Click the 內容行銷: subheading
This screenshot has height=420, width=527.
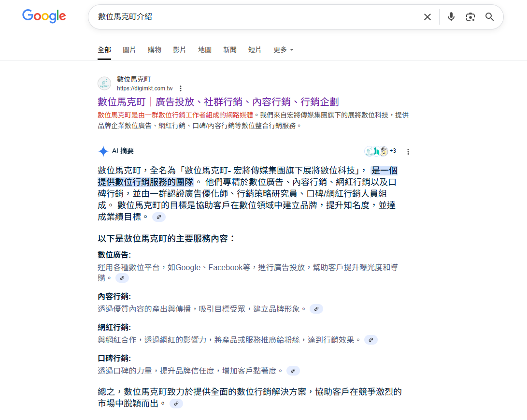[114, 296]
